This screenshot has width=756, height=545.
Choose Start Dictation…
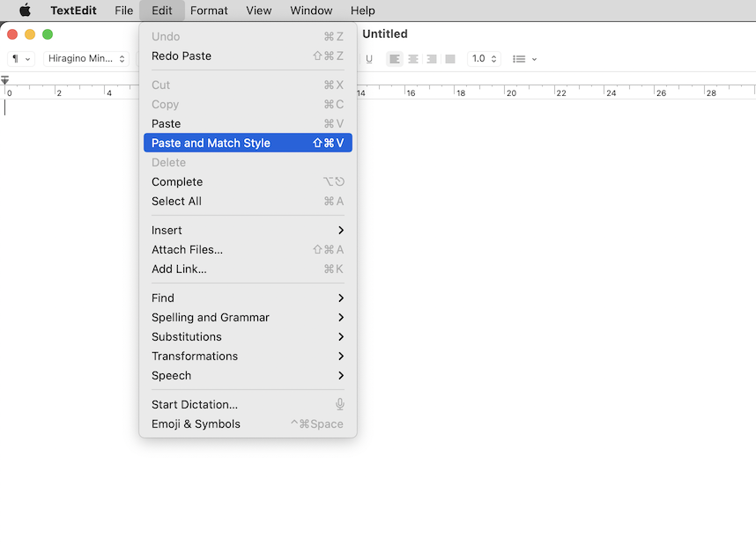[248, 405]
